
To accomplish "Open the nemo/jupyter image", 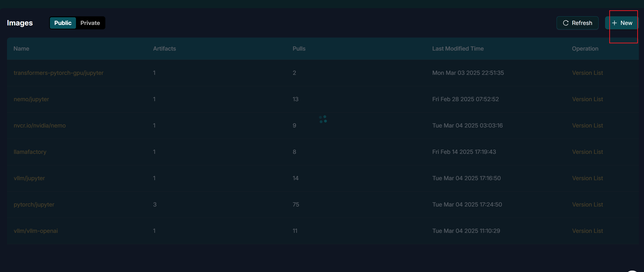I will click(x=31, y=99).
